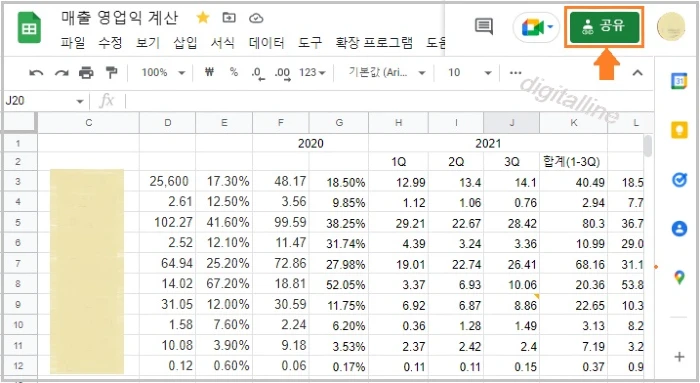Click the three-dot more toolbar options

tap(515, 72)
